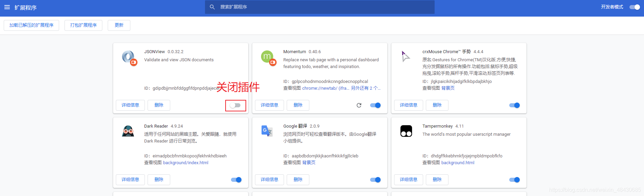Focus the 搜索扩展程序 search field
Image resolution: width=644 pixels, height=196 pixels.
(319, 7)
